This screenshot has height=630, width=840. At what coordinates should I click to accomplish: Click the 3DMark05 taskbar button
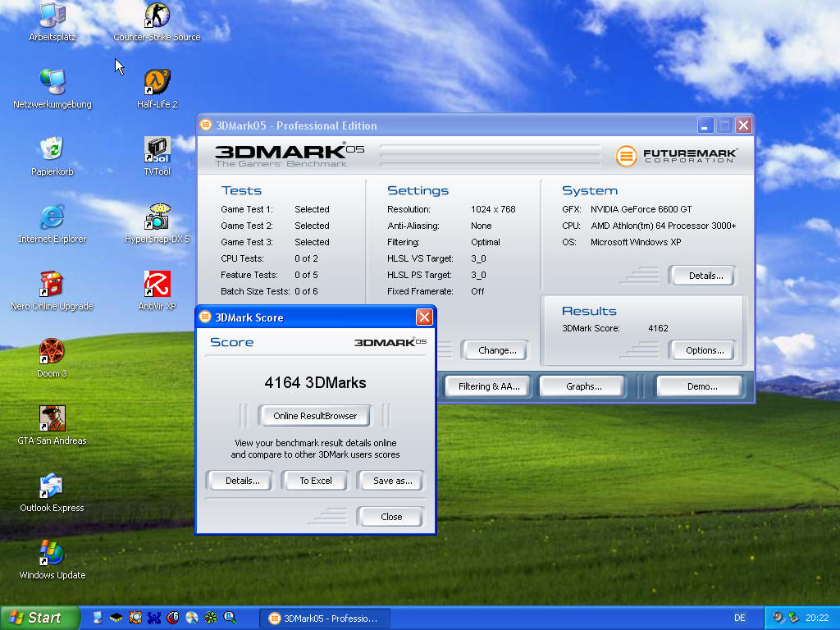pos(325,619)
